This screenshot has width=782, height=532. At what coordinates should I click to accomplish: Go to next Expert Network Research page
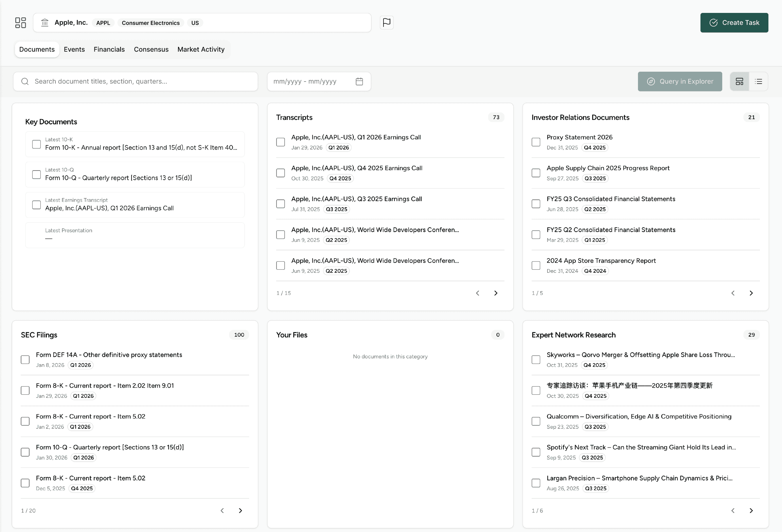[751, 511]
